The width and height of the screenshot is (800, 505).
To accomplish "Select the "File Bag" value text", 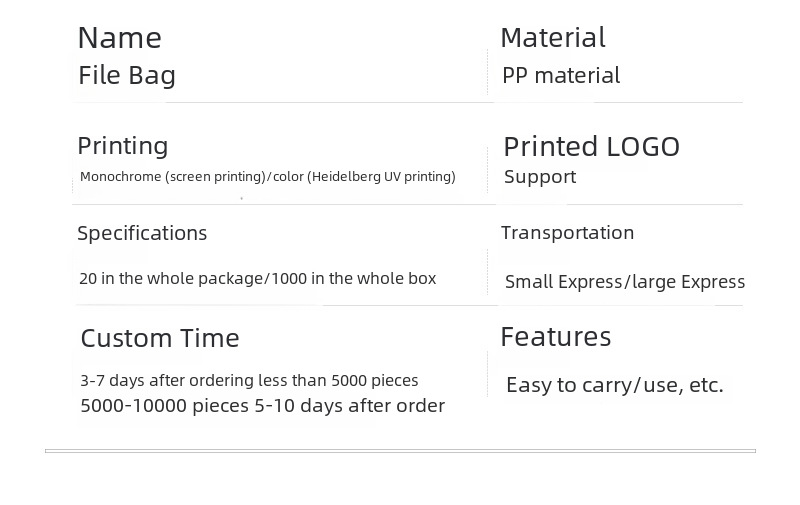I will click(x=127, y=75).
